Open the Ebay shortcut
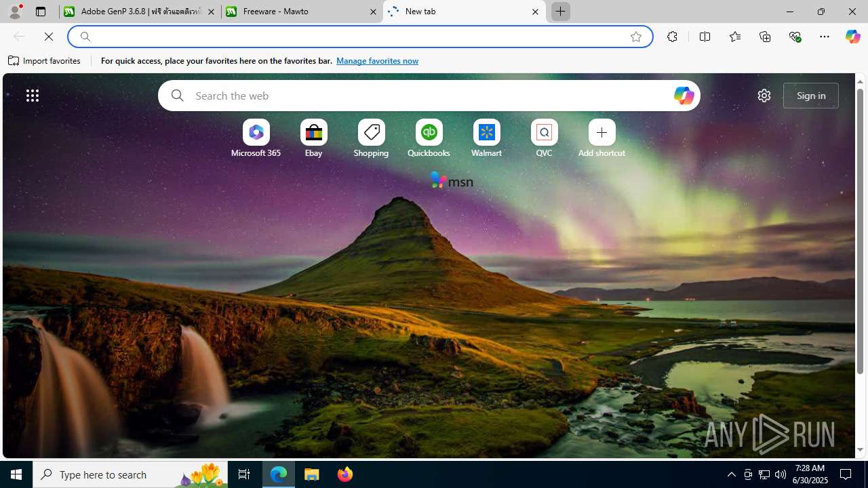The image size is (868, 488). pyautogui.click(x=313, y=139)
